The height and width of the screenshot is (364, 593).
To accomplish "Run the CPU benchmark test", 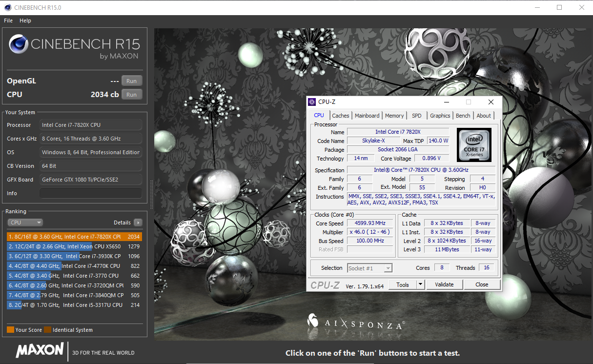I will tap(132, 95).
